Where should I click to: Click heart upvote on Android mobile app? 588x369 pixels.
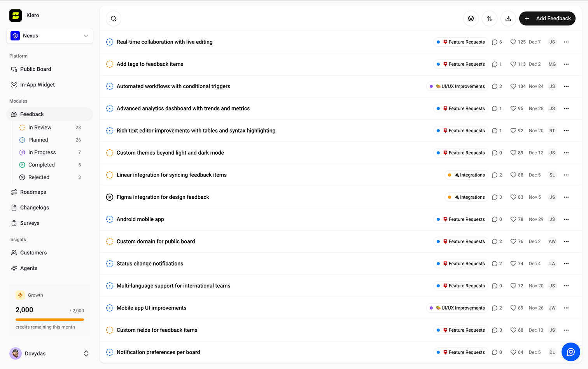(513, 219)
